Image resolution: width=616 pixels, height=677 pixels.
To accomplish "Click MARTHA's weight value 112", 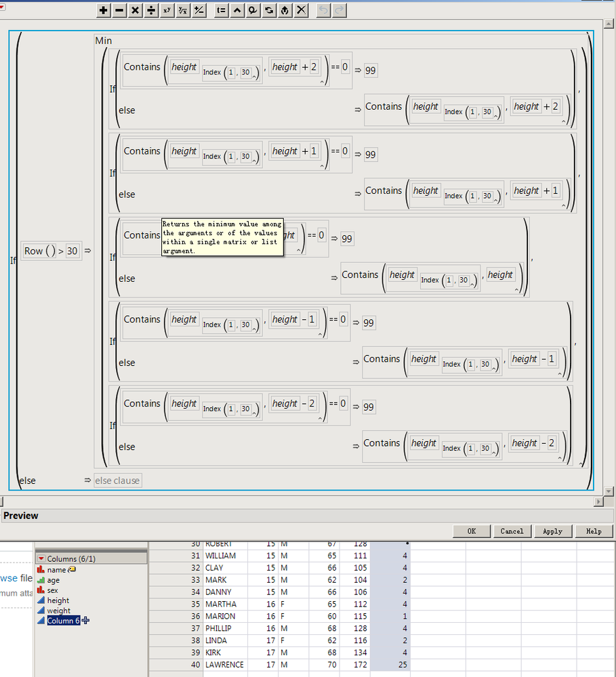I will click(360, 604).
